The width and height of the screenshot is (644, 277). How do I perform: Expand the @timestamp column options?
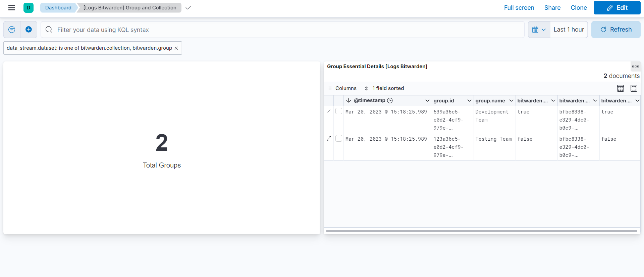(x=427, y=101)
